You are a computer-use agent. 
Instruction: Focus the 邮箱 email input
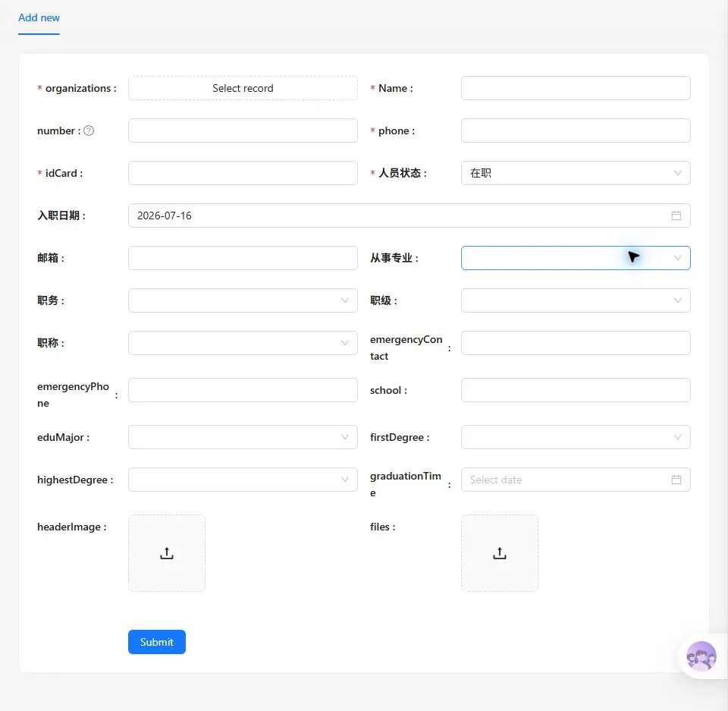[x=243, y=258]
